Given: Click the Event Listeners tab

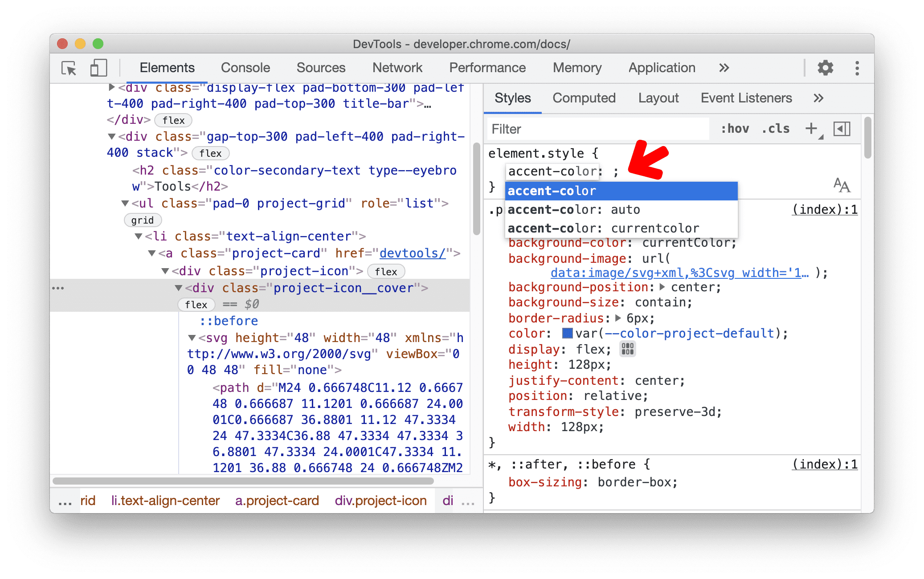Looking at the screenshot, I should (x=745, y=99).
